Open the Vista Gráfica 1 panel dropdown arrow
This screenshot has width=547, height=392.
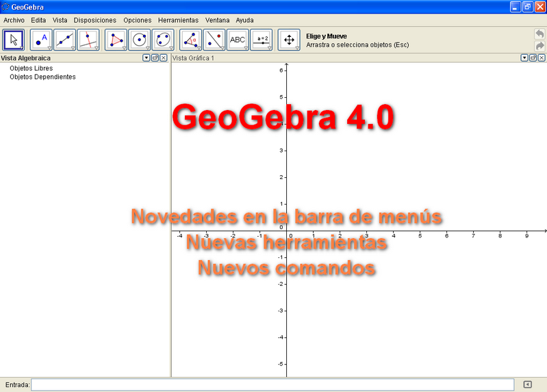(x=524, y=58)
